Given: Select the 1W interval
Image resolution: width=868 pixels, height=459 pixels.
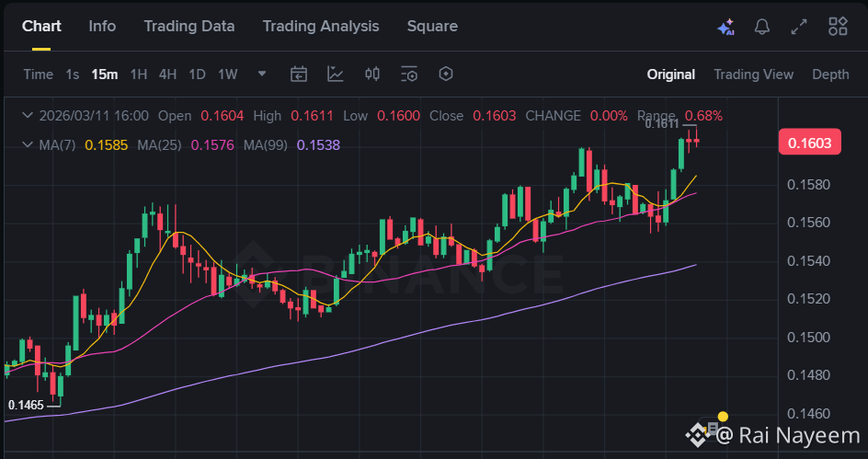Looking at the screenshot, I should pyautogui.click(x=227, y=75).
